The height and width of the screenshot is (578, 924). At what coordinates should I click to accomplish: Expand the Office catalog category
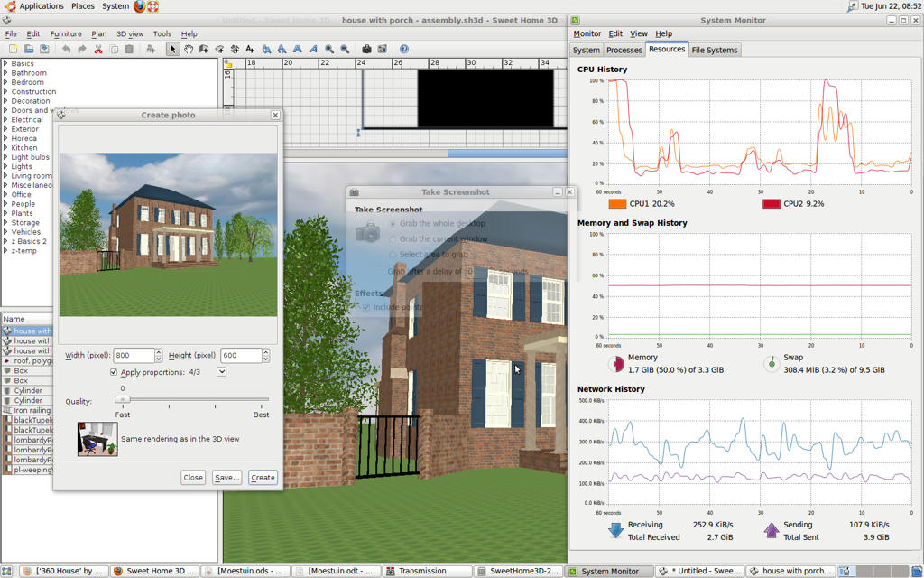pyautogui.click(x=5, y=194)
